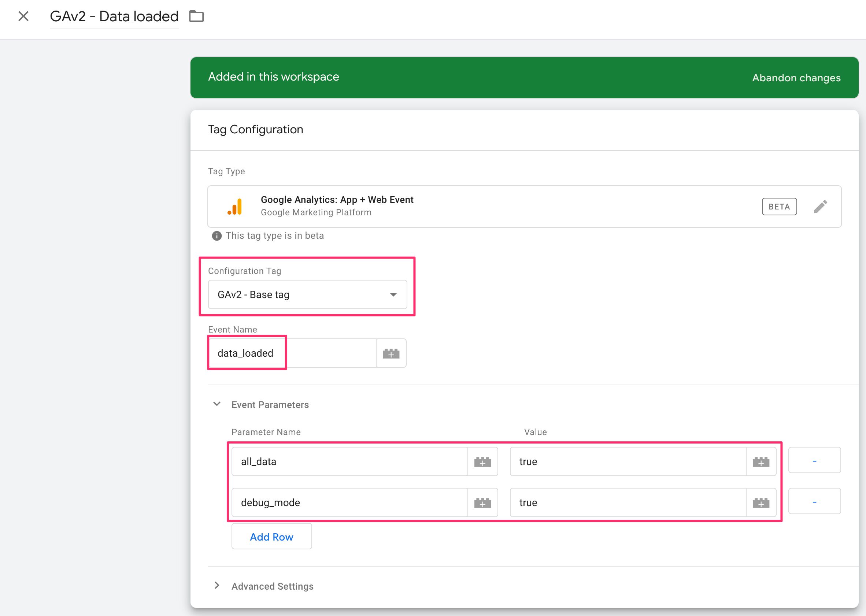Click the info icon near beta notice
866x616 pixels.
tap(216, 235)
